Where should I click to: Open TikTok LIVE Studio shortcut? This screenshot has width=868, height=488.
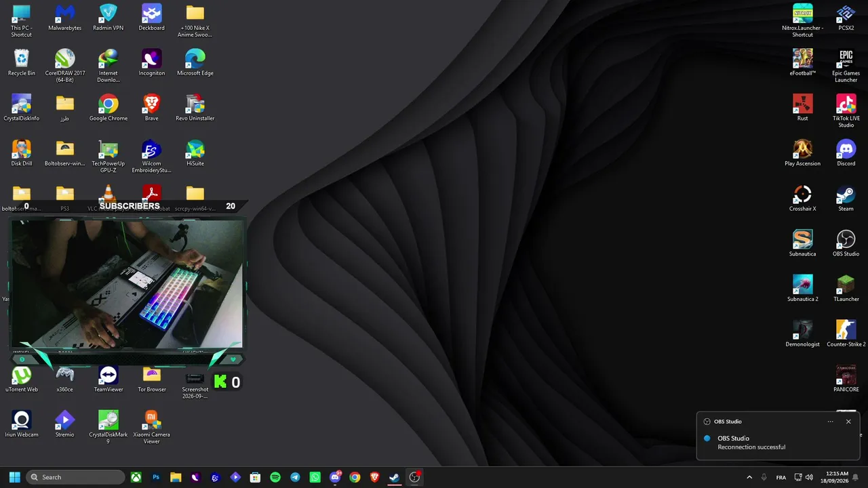coord(846,111)
